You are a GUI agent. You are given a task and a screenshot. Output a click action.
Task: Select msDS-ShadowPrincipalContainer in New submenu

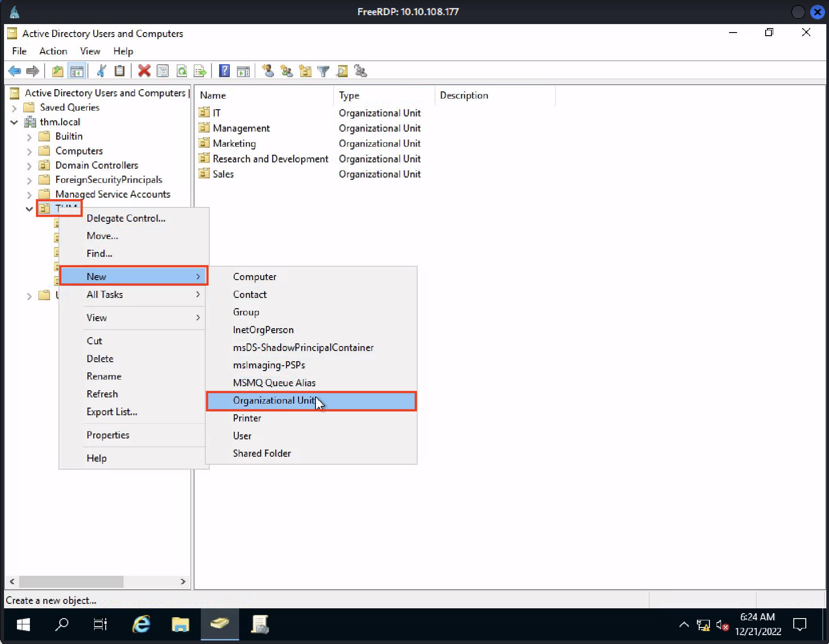point(311,347)
